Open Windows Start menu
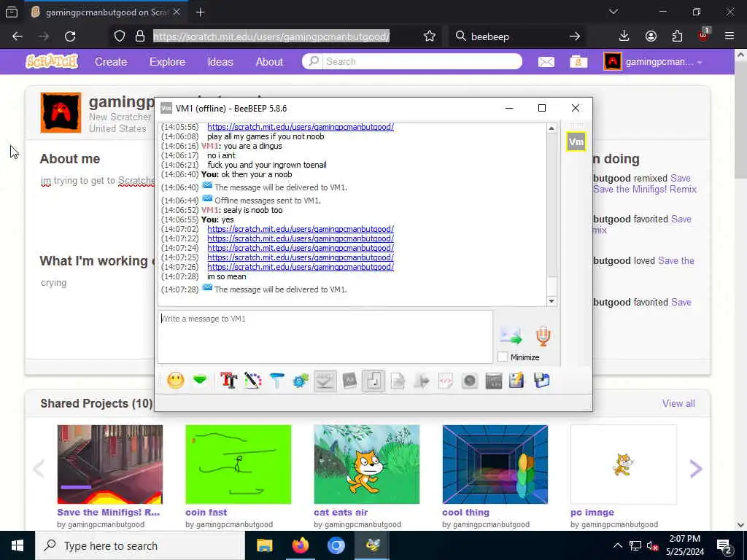 pyautogui.click(x=18, y=545)
